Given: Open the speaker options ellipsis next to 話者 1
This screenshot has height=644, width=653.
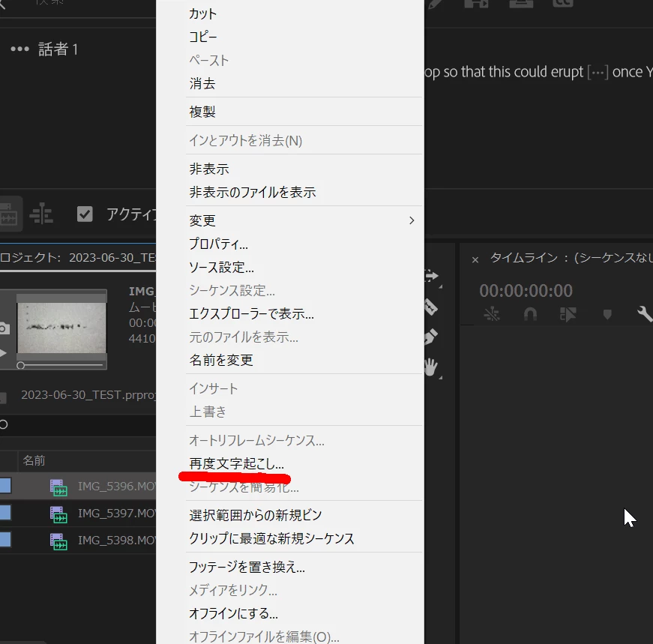Looking at the screenshot, I should [19, 49].
